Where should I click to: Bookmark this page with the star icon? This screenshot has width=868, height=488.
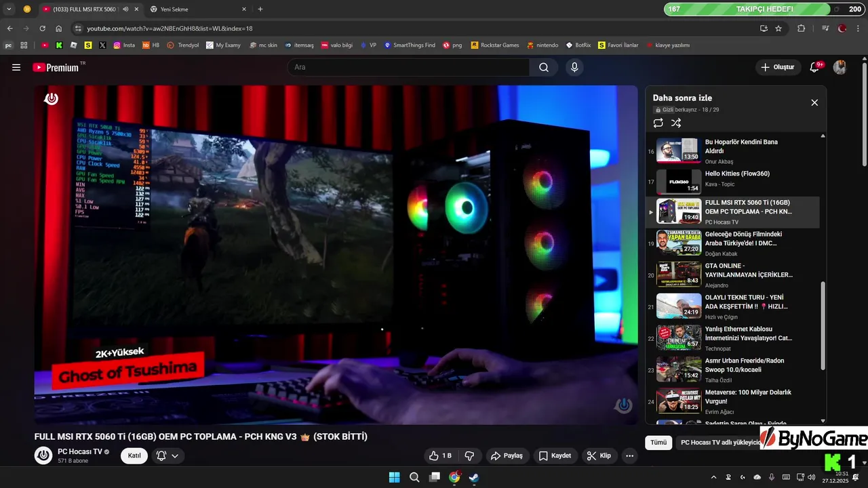pyautogui.click(x=778, y=28)
